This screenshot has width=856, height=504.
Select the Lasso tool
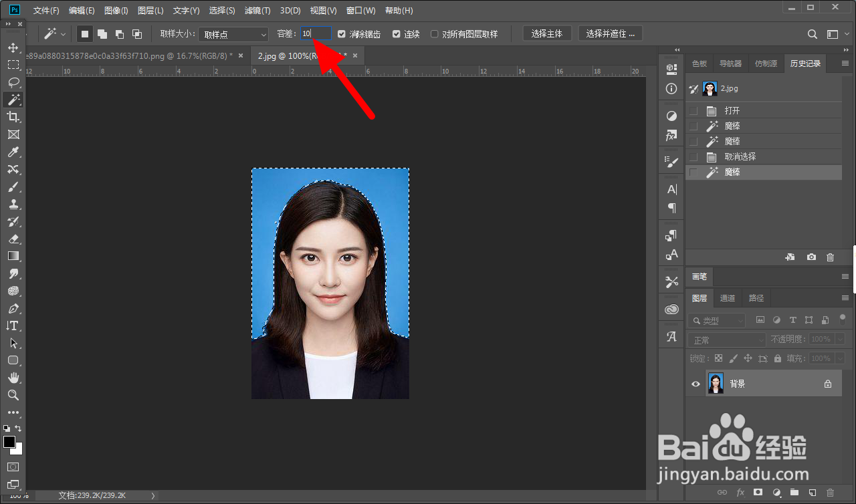pos(13,82)
